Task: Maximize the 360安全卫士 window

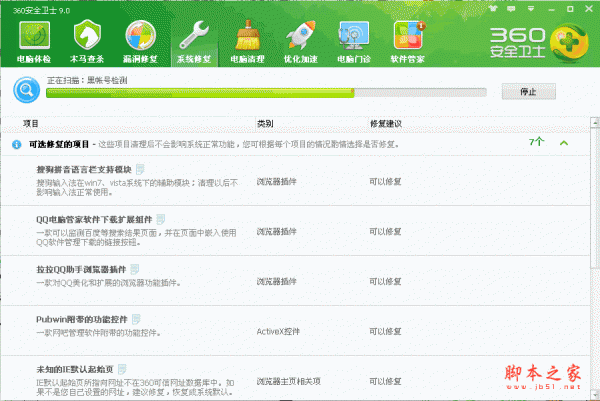Action: 570,9
